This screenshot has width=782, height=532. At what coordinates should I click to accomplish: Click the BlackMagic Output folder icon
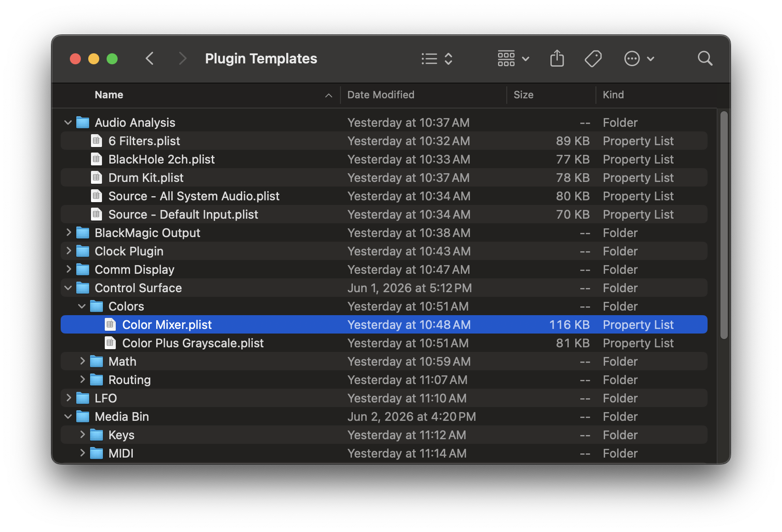[83, 232]
